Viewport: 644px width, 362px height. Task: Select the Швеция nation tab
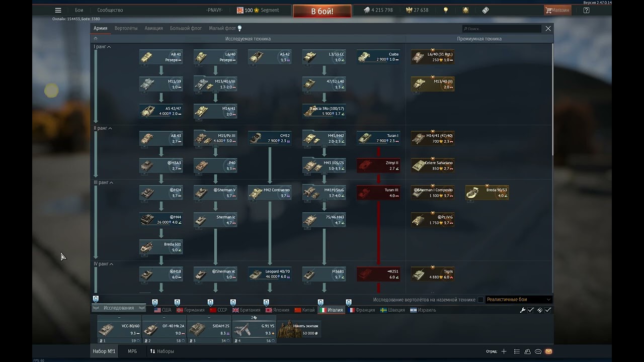392,310
